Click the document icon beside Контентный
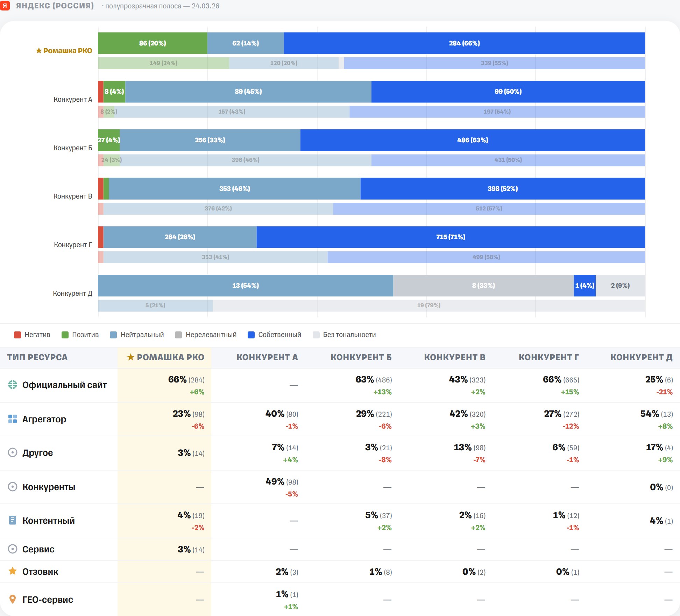Image resolution: width=680 pixels, height=616 pixels. (13, 520)
